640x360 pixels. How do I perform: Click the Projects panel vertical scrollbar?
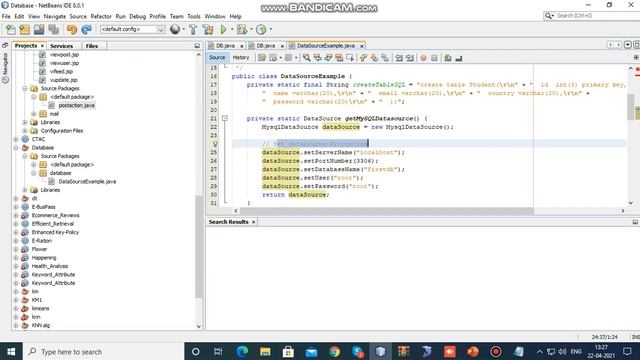pyautogui.click(x=199, y=247)
